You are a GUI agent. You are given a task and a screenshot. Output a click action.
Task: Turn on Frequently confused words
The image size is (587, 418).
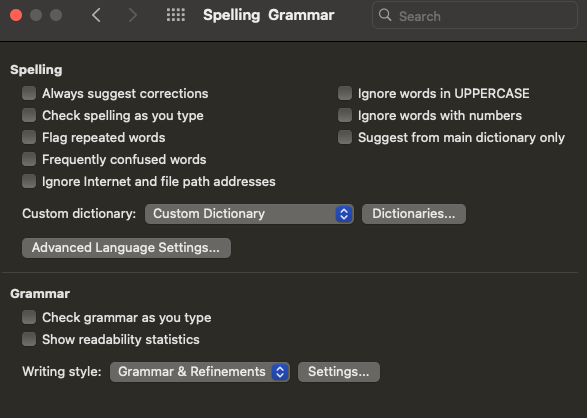[x=29, y=159]
